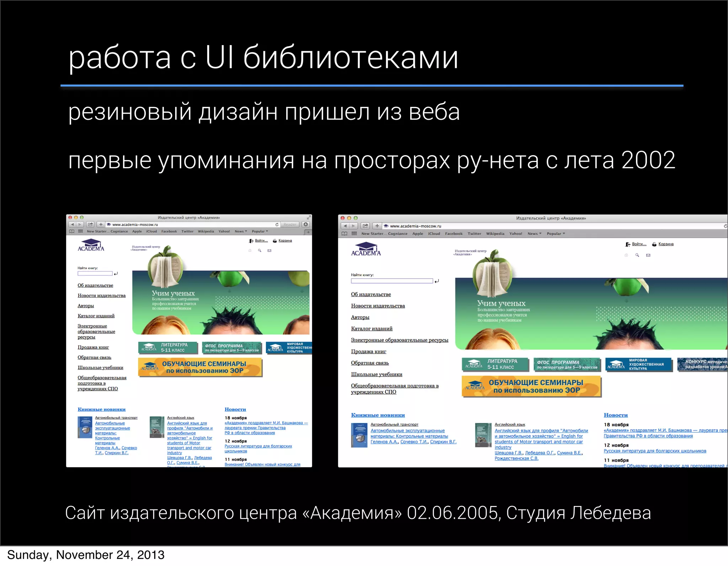Click Reader button in left Safari window
The image size is (728, 566).
point(290,225)
